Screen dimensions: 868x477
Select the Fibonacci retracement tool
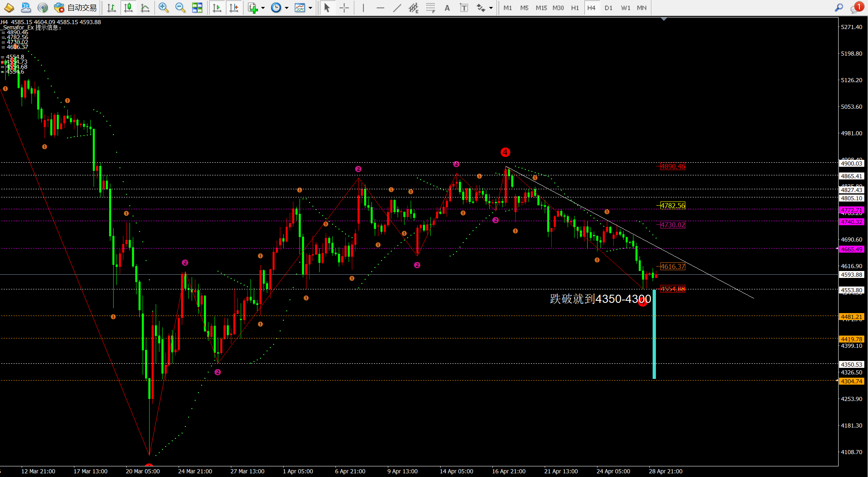pos(430,8)
